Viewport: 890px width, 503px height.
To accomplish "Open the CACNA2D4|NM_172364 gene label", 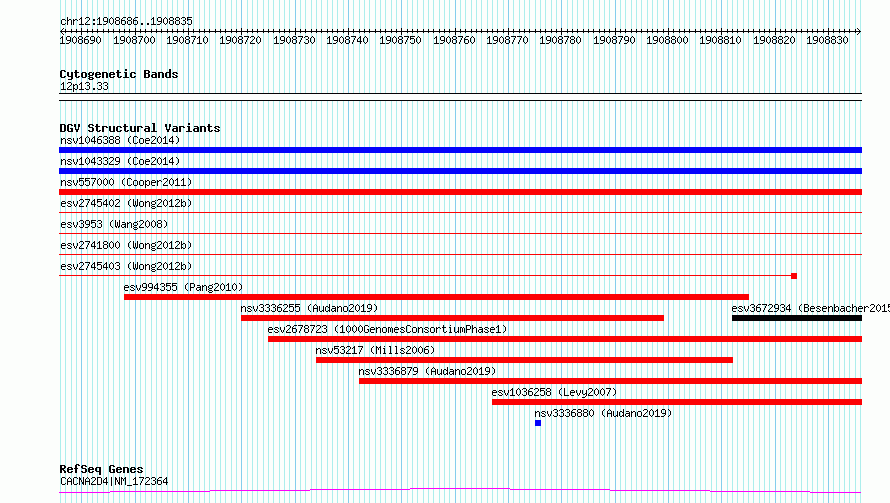I will coord(114,481).
